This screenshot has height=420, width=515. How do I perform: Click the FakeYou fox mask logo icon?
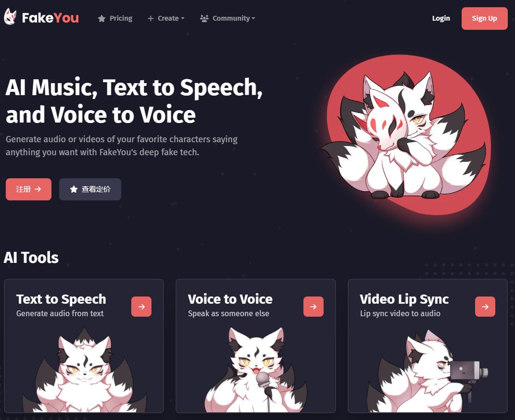(x=10, y=17)
